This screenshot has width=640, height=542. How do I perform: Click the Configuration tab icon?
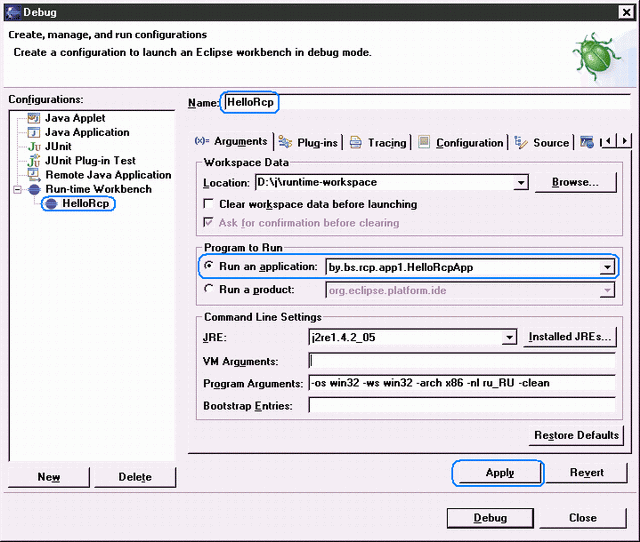pyautogui.click(x=424, y=142)
